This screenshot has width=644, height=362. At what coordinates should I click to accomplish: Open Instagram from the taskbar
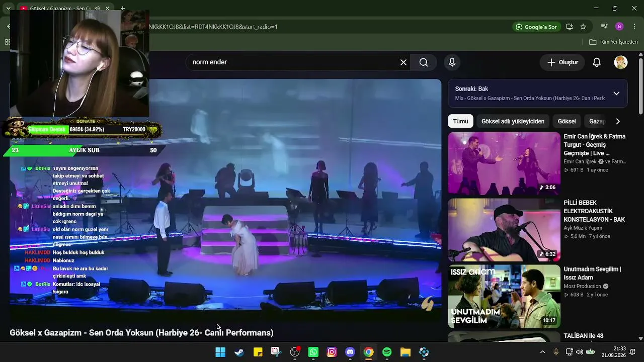pyautogui.click(x=332, y=352)
